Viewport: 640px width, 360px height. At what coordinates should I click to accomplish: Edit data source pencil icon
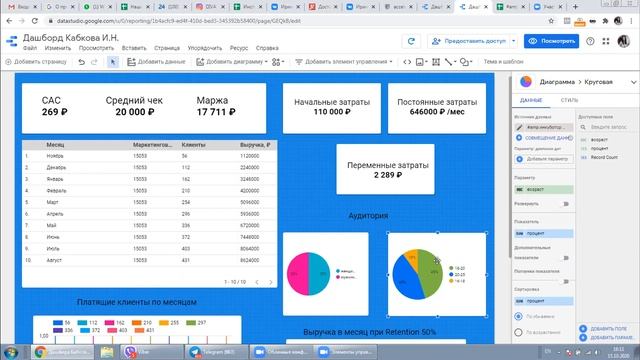tap(519, 127)
